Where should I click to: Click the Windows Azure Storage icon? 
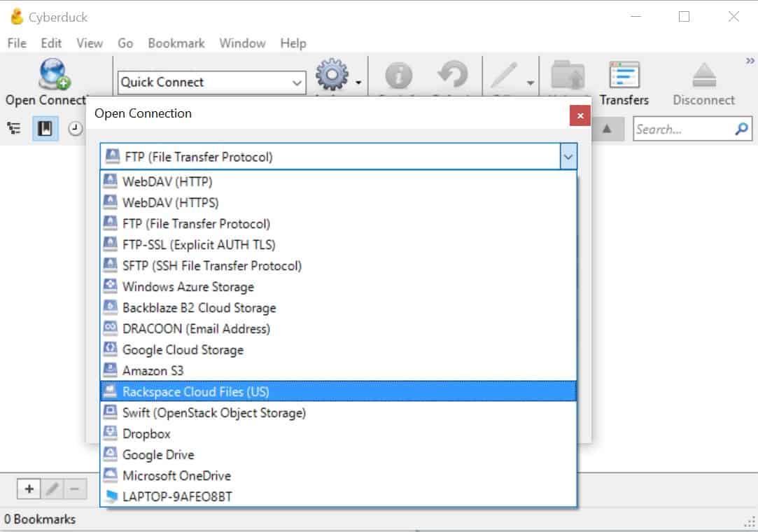110,286
